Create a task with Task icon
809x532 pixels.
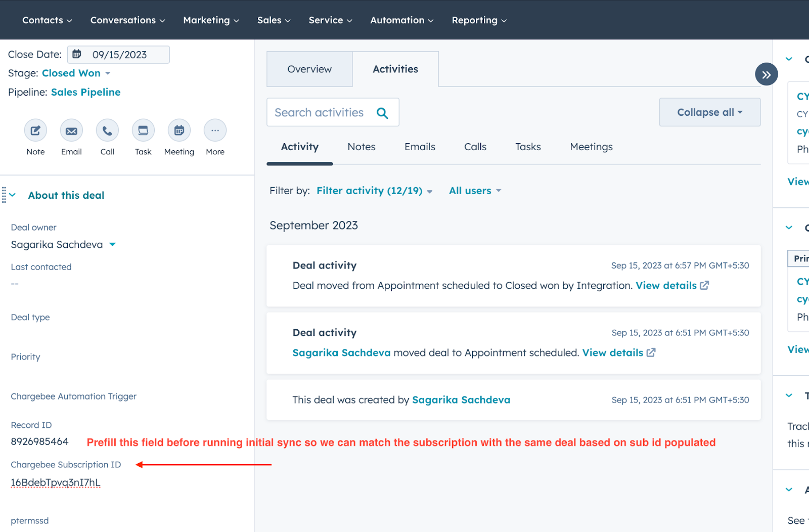(143, 130)
